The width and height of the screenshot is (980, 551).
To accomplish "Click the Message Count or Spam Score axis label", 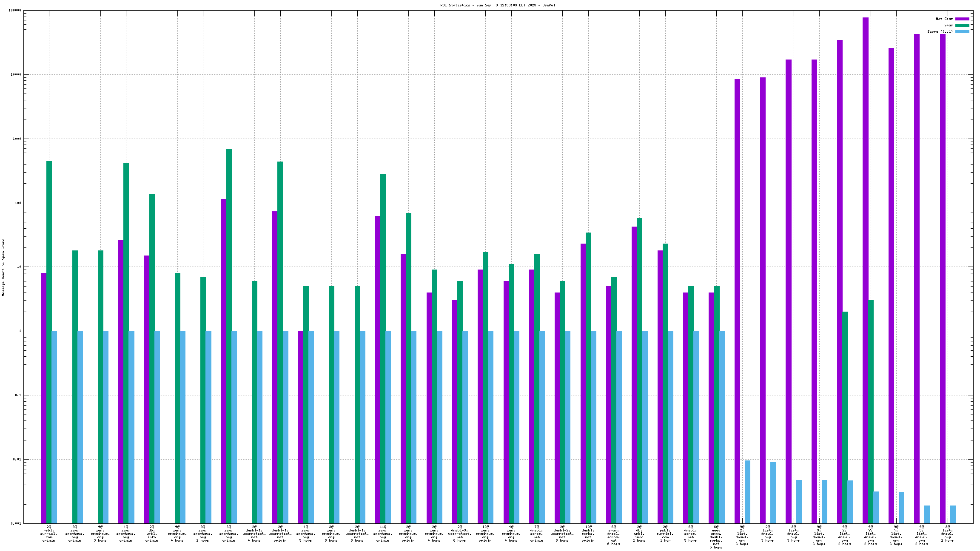I will pyautogui.click(x=3, y=267).
